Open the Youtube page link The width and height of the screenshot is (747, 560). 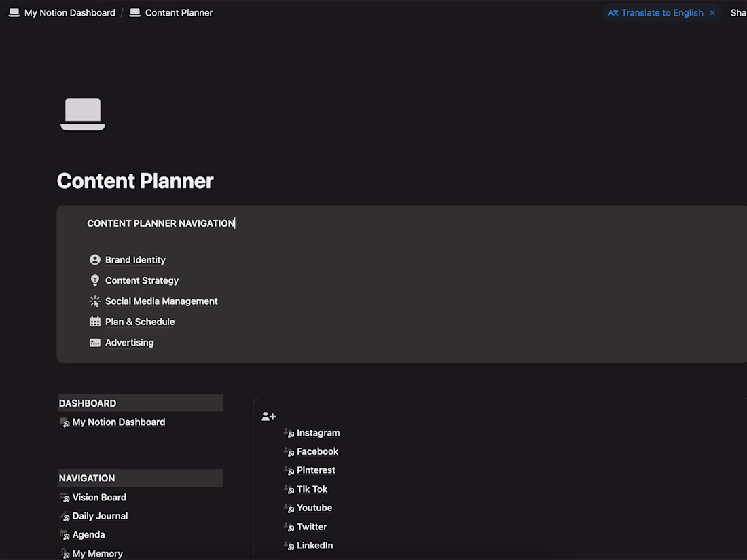coord(314,508)
